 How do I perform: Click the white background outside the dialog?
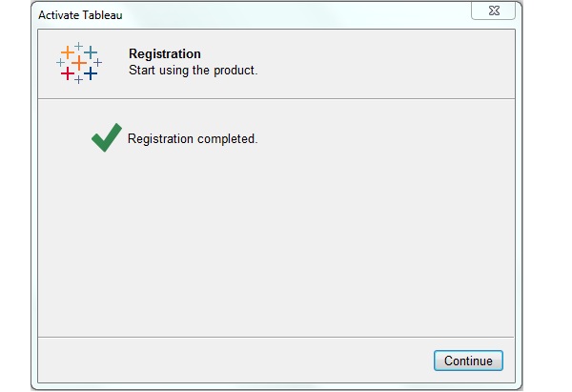(x=548, y=191)
